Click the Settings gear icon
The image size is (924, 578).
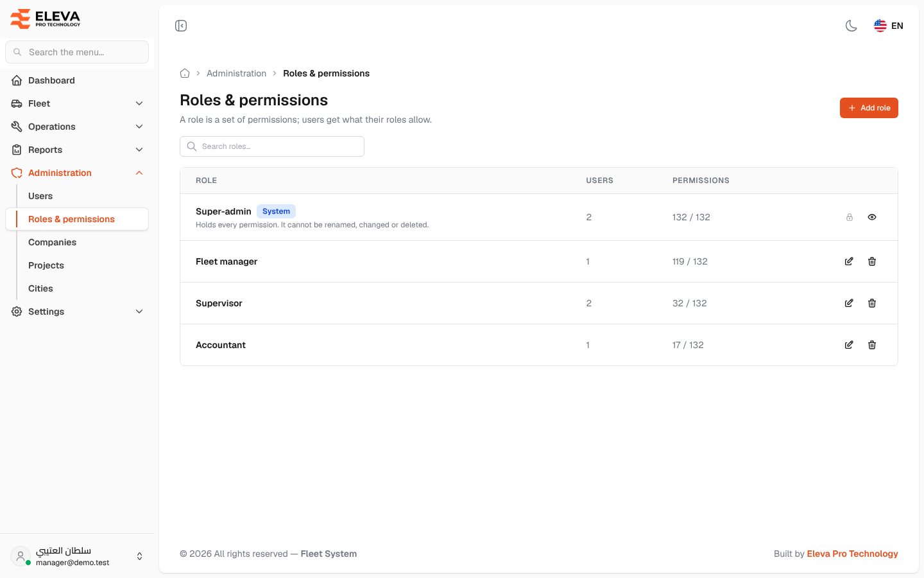click(x=17, y=311)
